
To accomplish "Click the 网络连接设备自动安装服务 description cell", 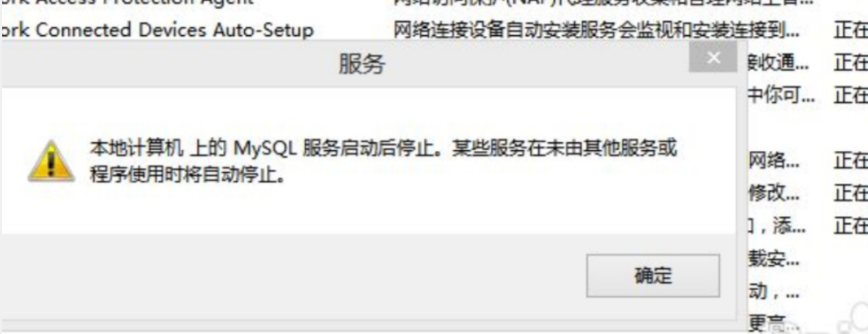I will (595, 29).
